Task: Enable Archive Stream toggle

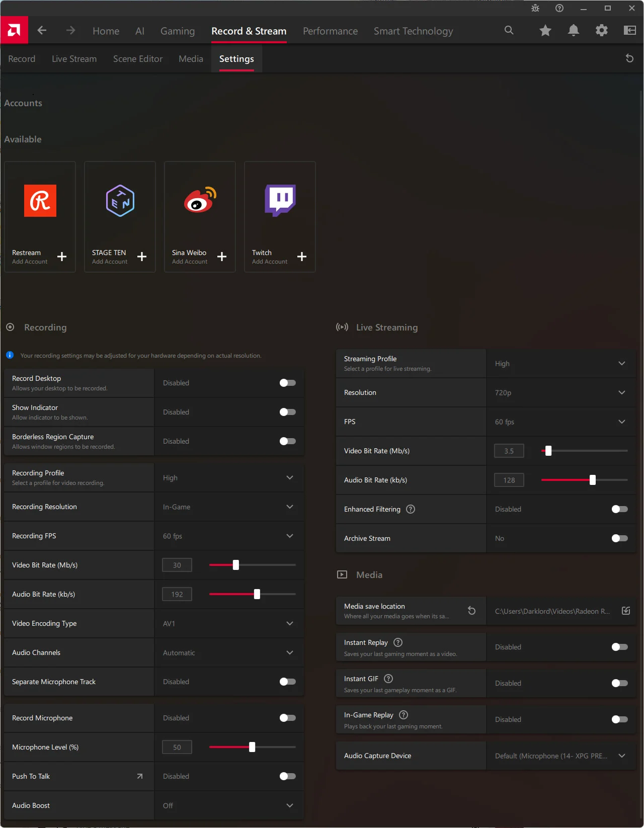Action: click(619, 538)
